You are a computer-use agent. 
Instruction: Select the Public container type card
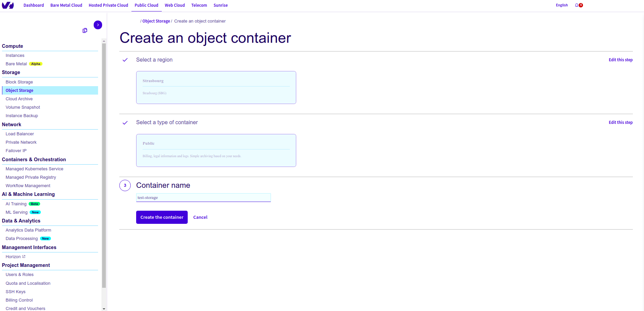point(216,150)
